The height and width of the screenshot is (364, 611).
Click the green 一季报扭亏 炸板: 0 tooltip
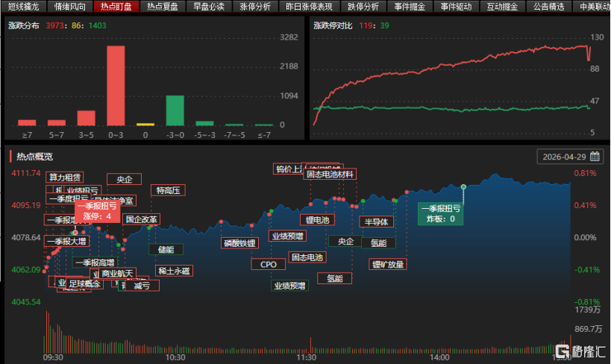click(441, 213)
